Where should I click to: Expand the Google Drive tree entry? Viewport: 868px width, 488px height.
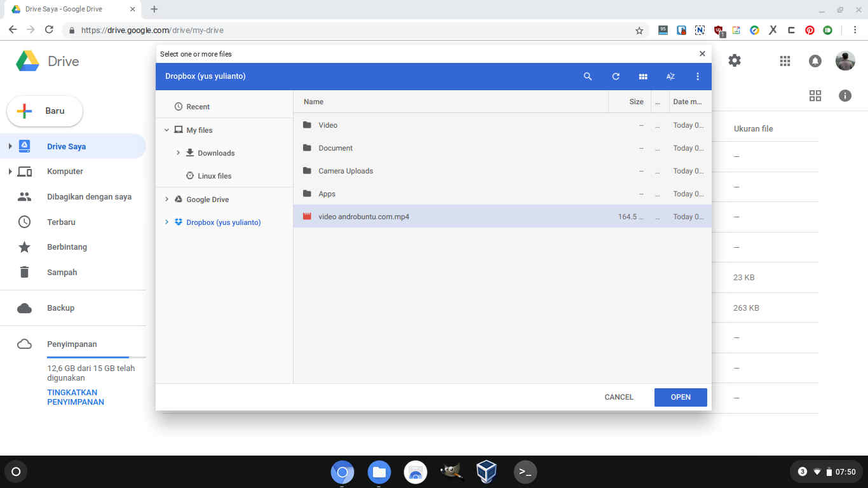(166, 199)
